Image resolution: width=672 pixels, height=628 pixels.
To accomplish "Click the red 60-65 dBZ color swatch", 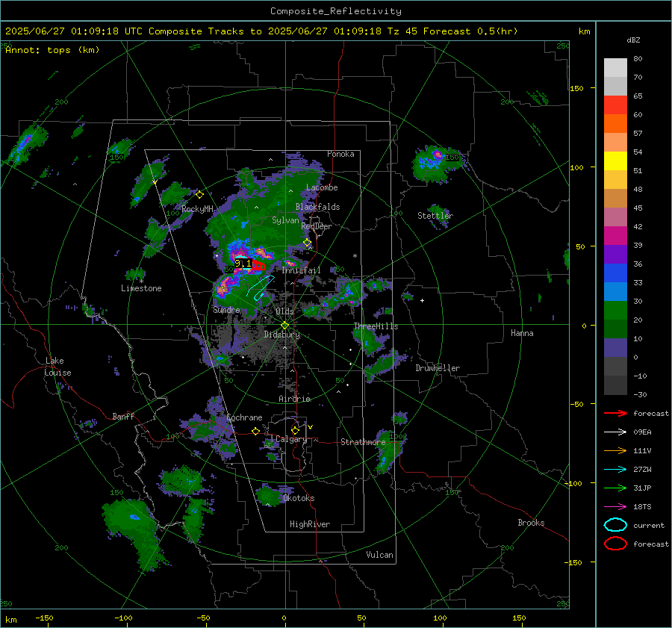I will [x=615, y=105].
